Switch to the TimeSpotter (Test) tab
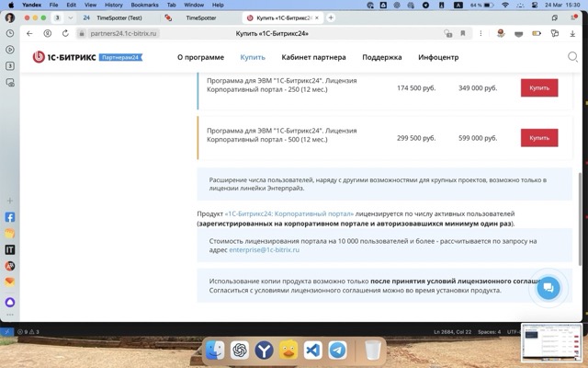Viewport: 588px width, 368px height. pyautogui.click(x=118, y=17)
